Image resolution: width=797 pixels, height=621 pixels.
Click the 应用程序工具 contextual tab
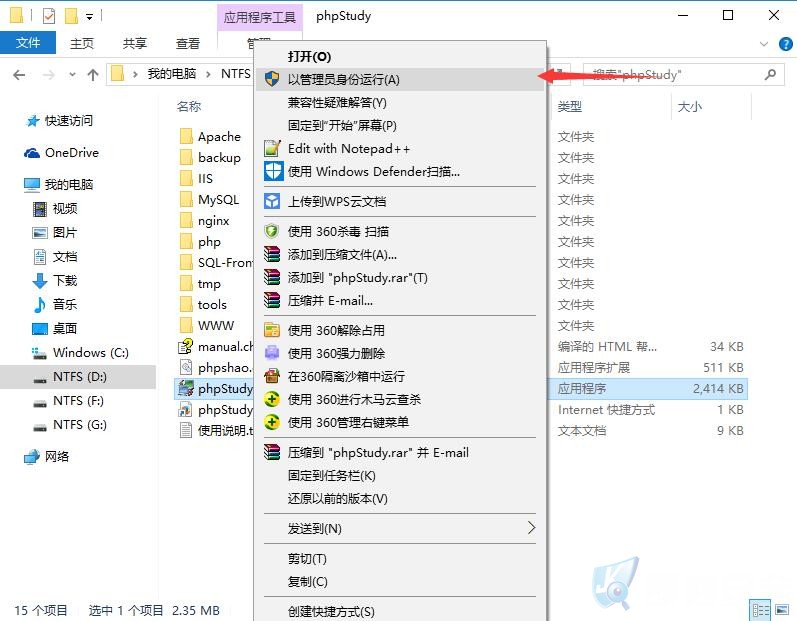point(259,17)
